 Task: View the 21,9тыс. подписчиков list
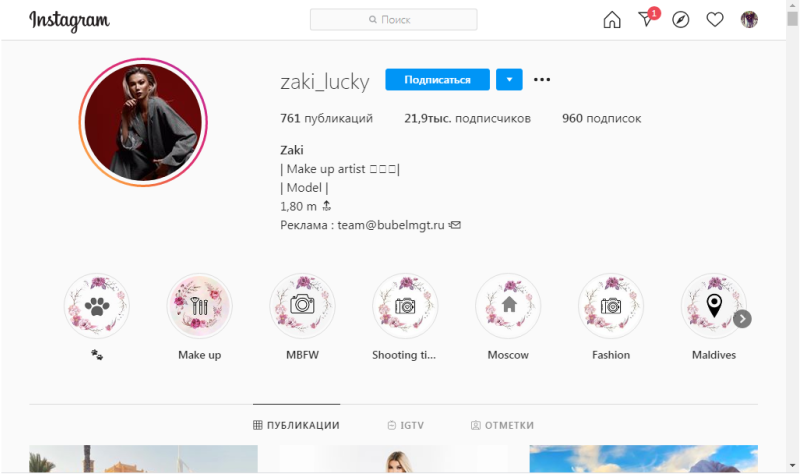(467, 118)
